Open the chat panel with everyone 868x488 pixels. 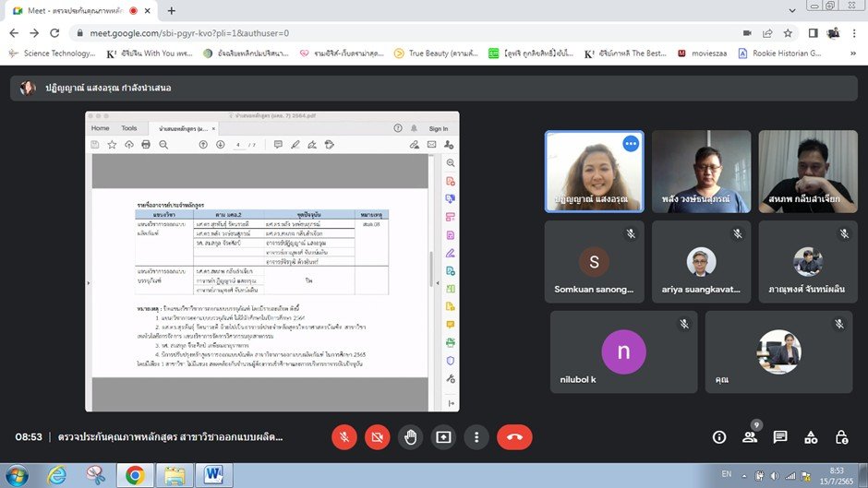point(780,437)
